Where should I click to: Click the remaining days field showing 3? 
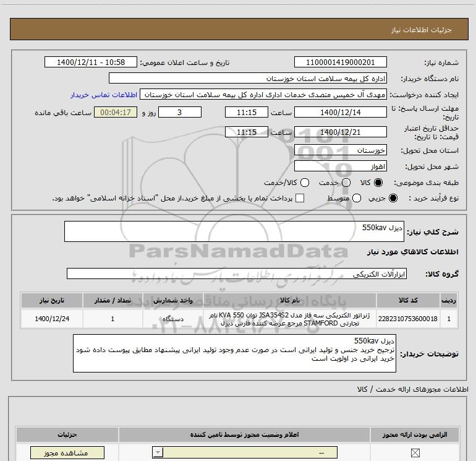[x=180, y=112]
